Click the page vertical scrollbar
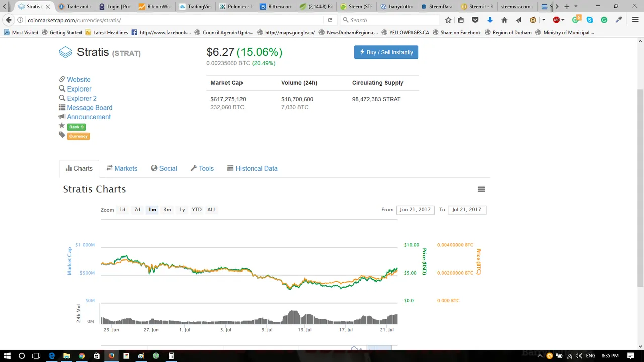Image resolution: width=644 pixels, height=362 pixels. tap(640, 188)
